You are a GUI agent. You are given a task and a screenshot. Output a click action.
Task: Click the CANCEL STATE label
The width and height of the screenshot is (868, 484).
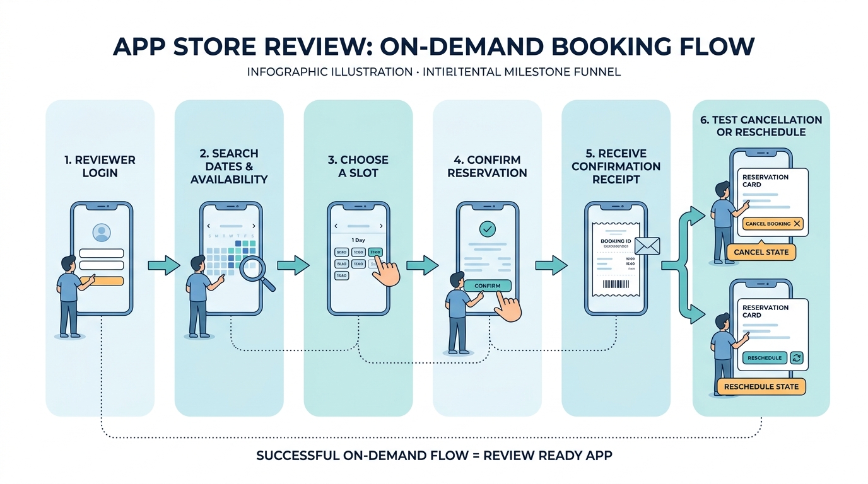(x=761, y=252)
